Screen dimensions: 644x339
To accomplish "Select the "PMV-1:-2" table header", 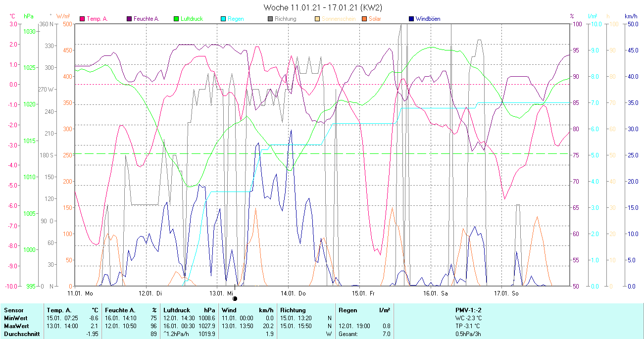I will pos(468,310).
